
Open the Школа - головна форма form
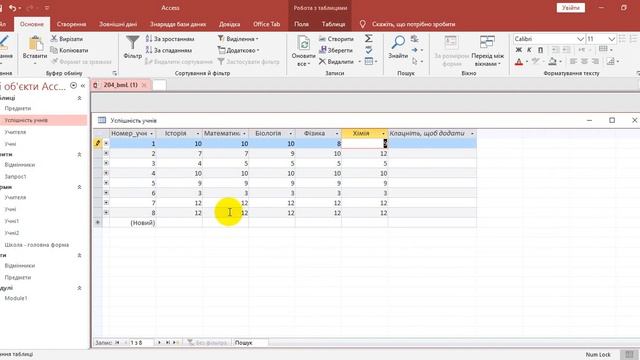click(x=37, y=245)
